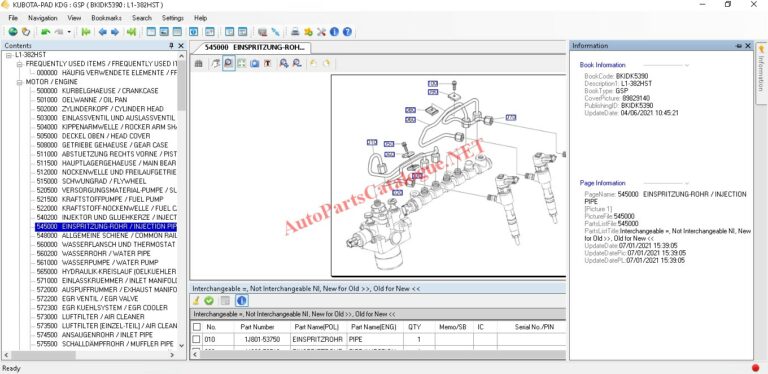Collapse the MOTOR / ENGINE tree node
This screenshot has height=374, width=768.
(x=19, y=82)
